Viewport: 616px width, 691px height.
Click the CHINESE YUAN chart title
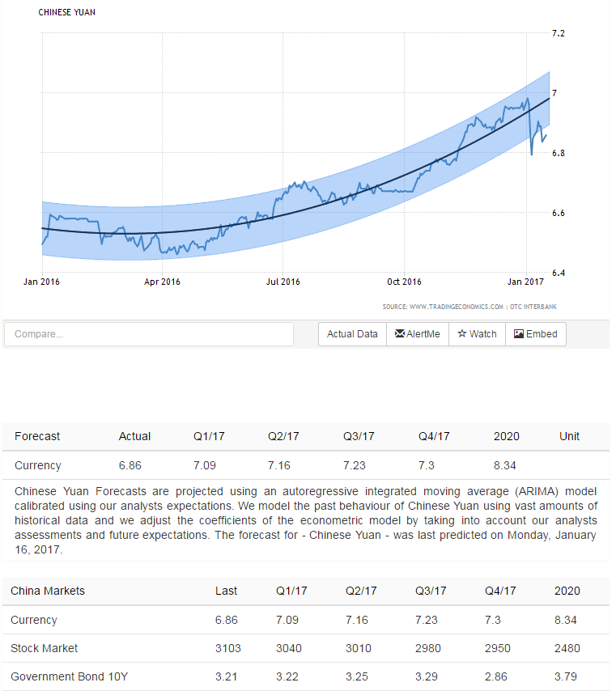tap(66, 13)
